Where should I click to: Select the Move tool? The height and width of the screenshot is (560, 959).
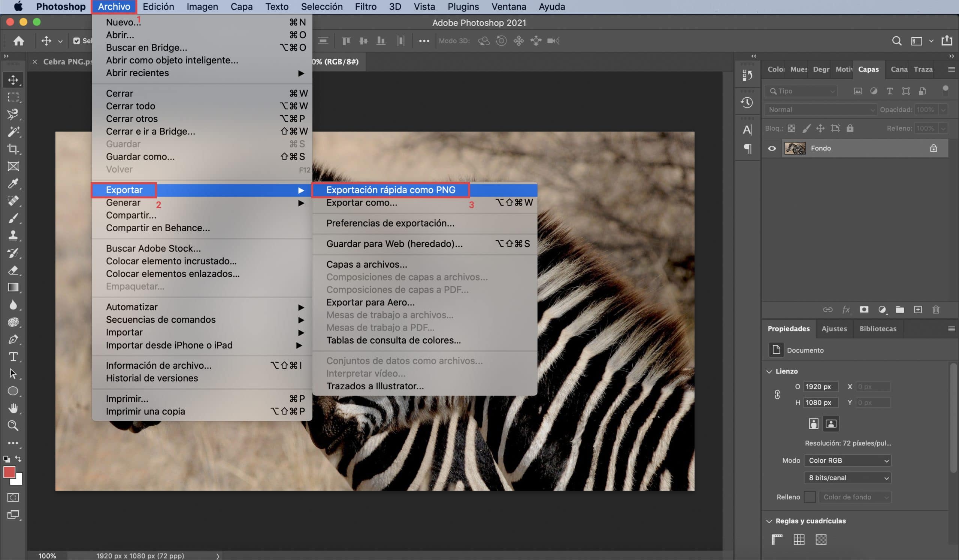click(13, 80)
